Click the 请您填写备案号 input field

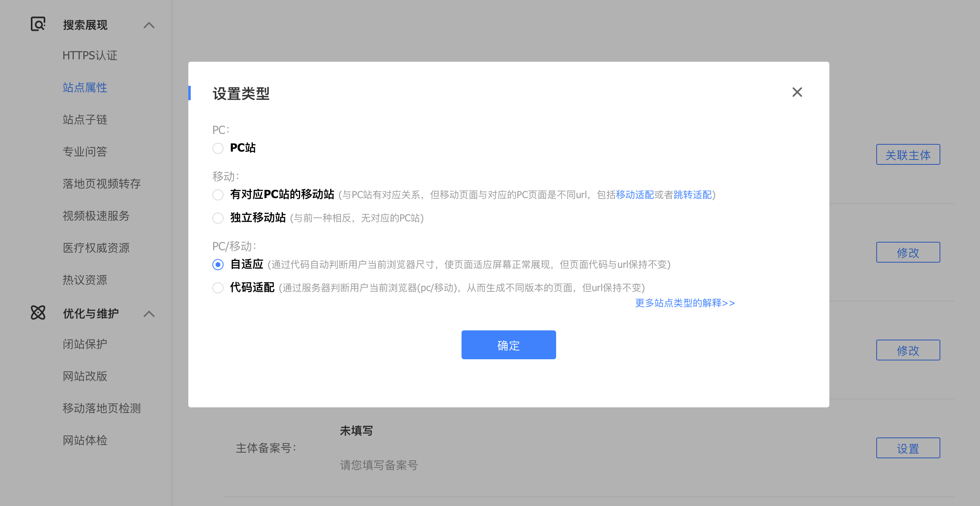click(379, 465)
